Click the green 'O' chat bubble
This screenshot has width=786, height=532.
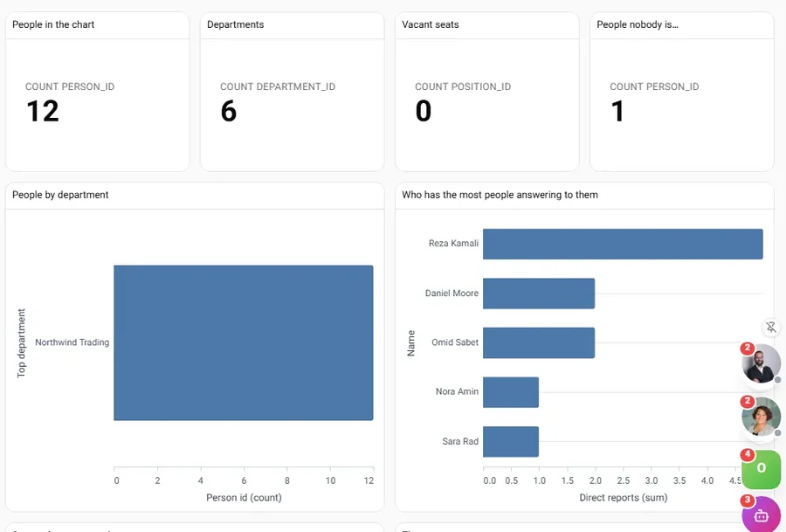click(x=761, y=469)
